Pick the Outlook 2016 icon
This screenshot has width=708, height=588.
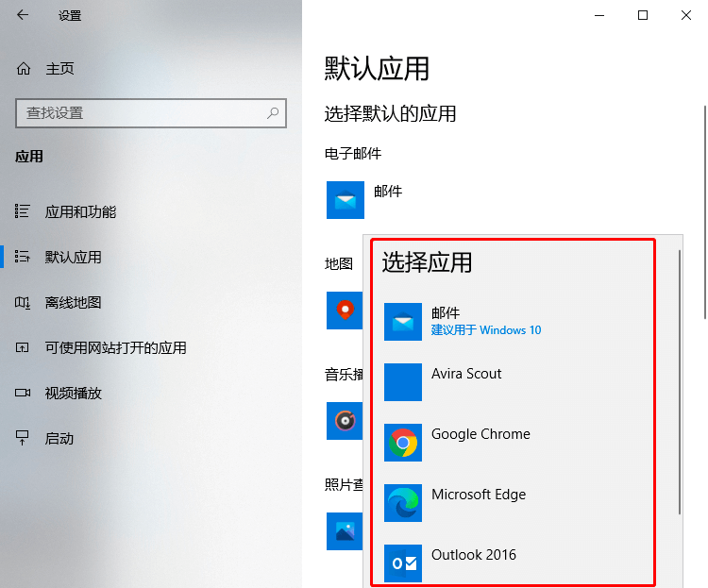pyautogui.click(x=403, y=563)
